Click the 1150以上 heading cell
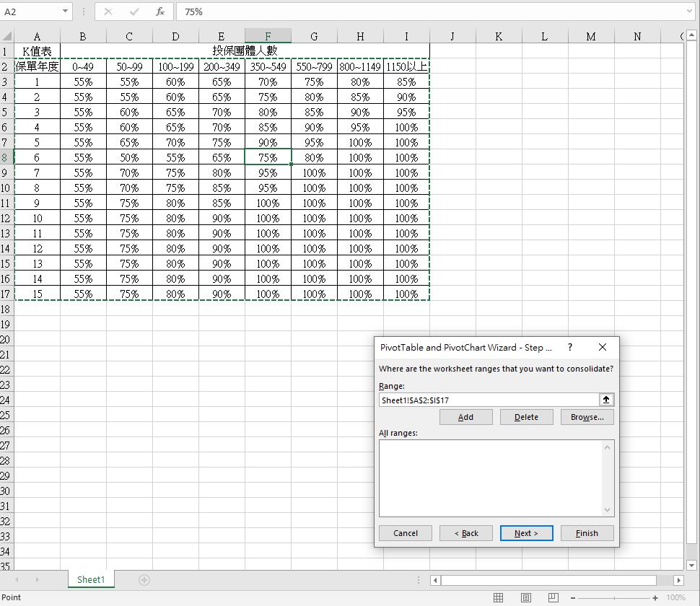The width and height of the screenshot is (700, 606). 406,66
